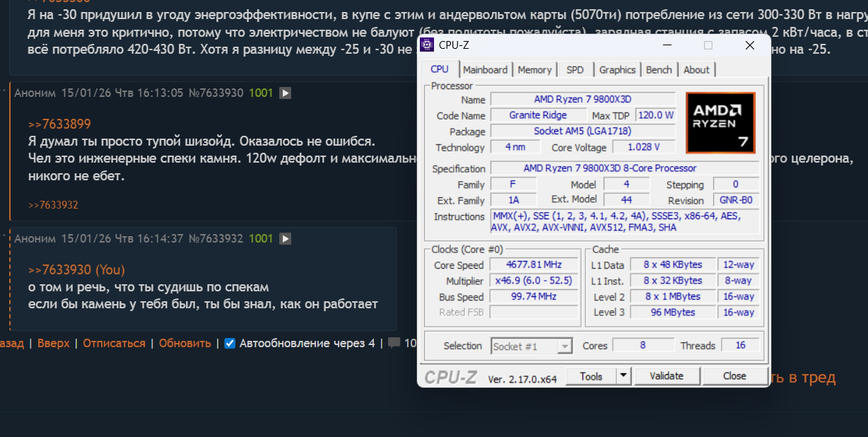This screenshot has height=437, width=868.
Task: Click the Technology value 4 nm
Action: pyautogui.click(x=515, y=146)
